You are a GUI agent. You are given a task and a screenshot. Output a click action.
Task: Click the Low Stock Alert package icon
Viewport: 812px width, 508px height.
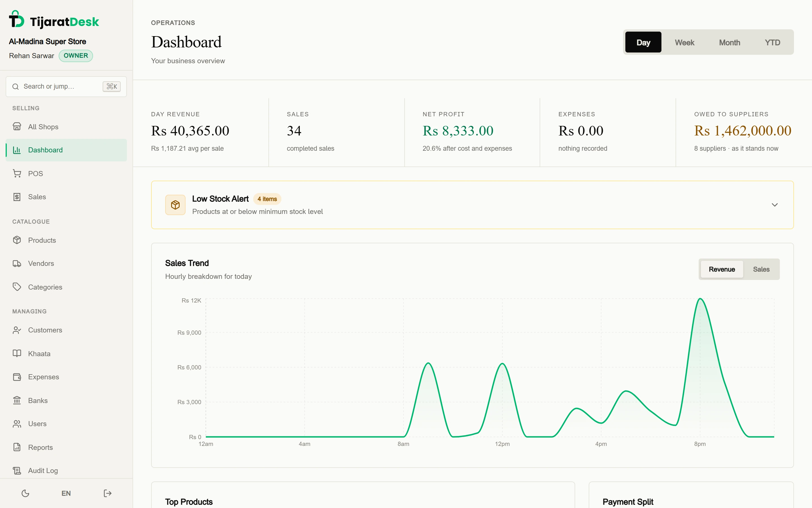(175, 205)
